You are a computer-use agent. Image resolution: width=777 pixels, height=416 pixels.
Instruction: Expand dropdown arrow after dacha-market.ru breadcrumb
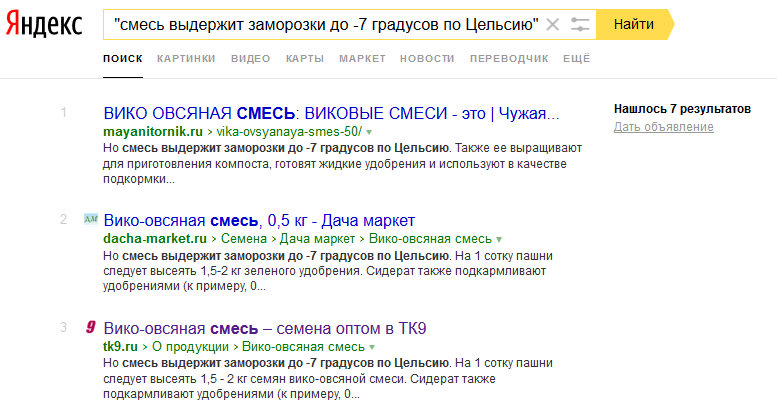click(499, 239)
